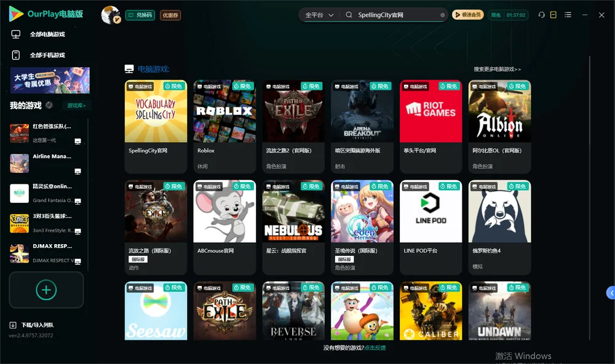This screenshot has width=615, height=364.
Task: Click 点击反馈 feedback link
Action: point(375,347)
